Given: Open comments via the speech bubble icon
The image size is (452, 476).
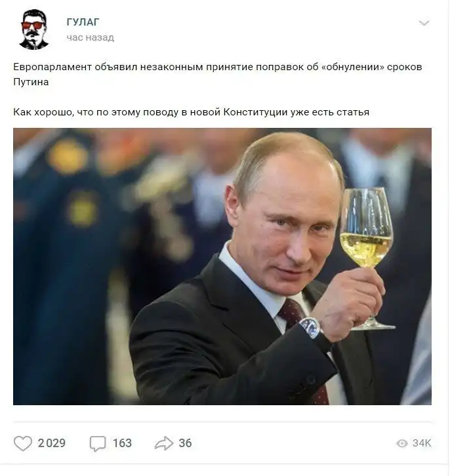Looking at the screenshot, I should coord(98,443).
